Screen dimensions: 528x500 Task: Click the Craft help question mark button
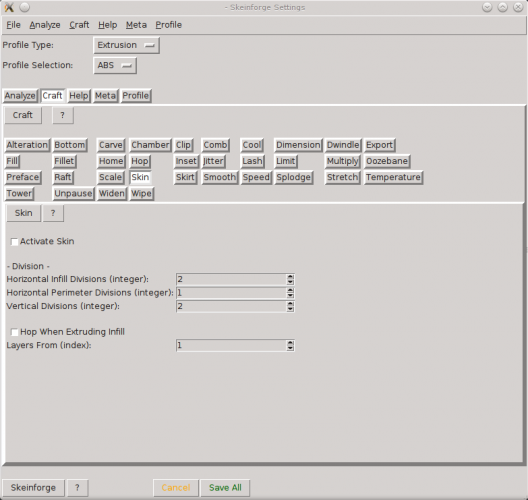pos(63,115)
